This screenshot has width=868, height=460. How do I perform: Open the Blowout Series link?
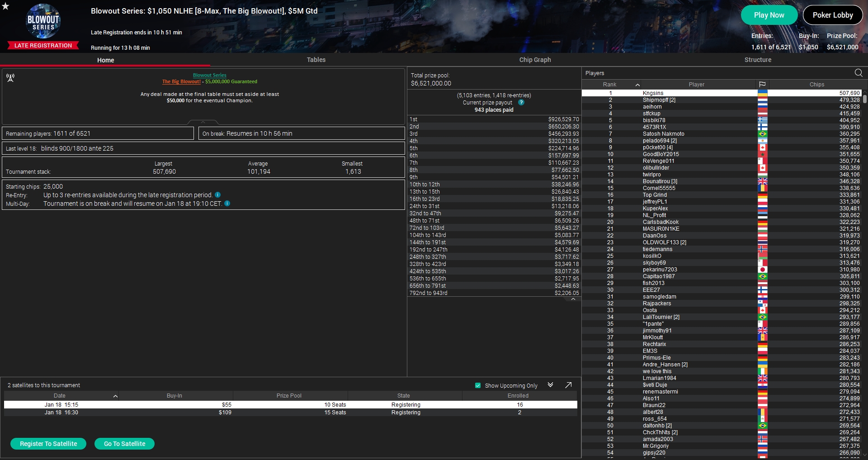(210, 75)
